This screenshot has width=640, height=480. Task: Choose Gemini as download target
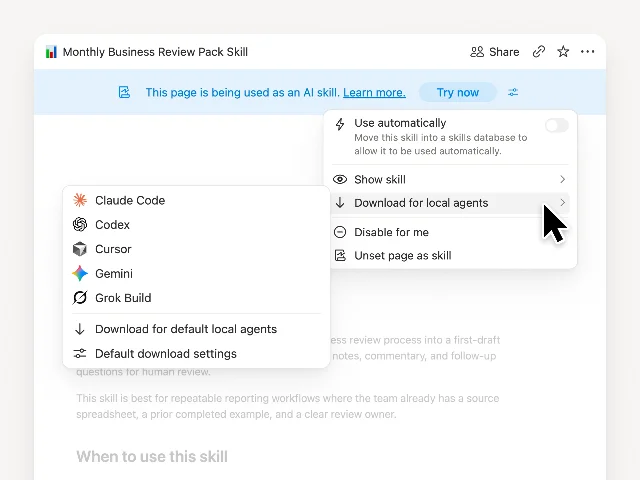tap(196, 273)
